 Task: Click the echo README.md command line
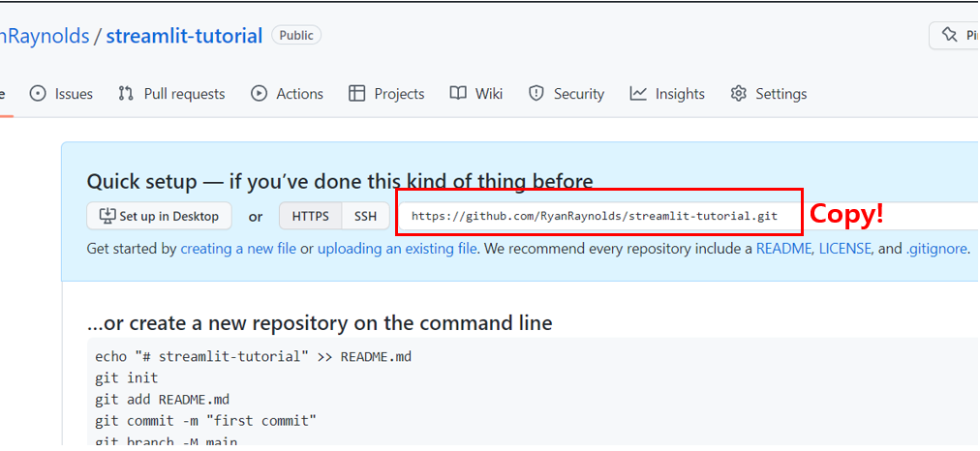[x=253, y=357]
